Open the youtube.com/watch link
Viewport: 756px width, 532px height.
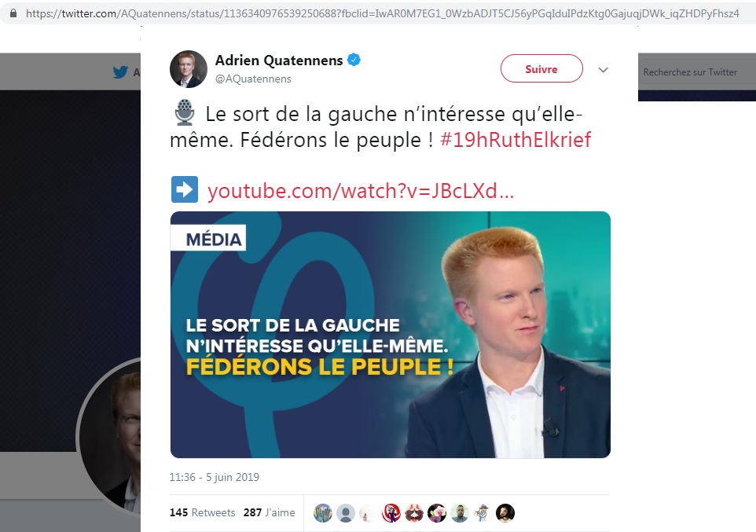[x=361, y=191]
